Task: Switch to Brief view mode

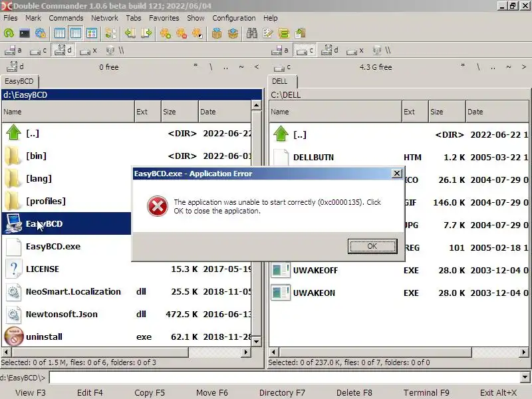Action: (x=59, y=33)
